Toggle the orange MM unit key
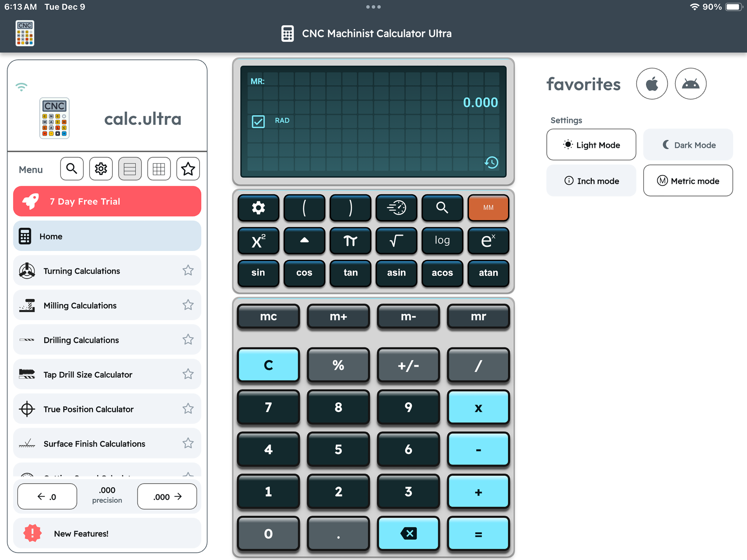 [x=488, y=208]
